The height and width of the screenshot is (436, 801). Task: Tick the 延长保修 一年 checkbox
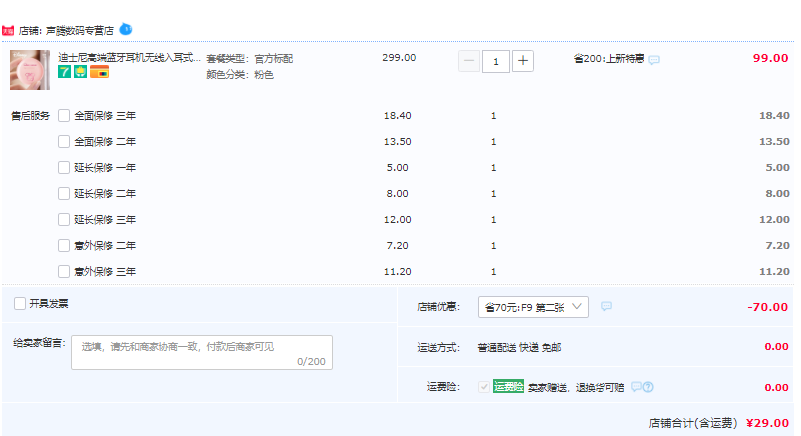[x=64, y=167]
